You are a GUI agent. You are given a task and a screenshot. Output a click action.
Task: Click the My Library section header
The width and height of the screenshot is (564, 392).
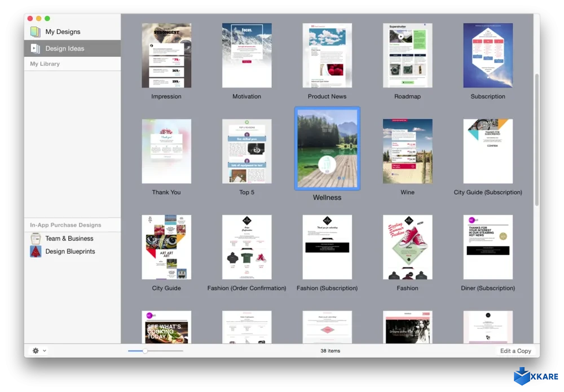pos(44,63)
